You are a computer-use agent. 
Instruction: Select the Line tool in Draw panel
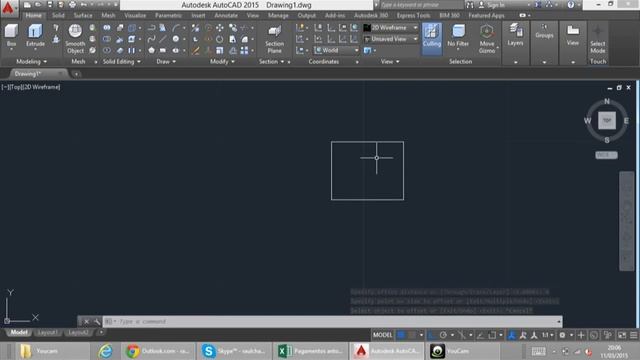click(x=162, y=39)
